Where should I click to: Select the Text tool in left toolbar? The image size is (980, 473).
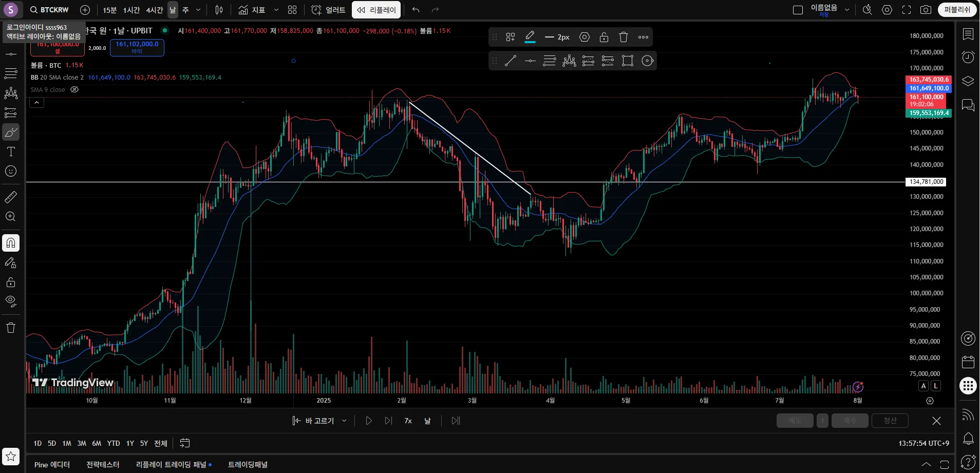pos(11,152)
